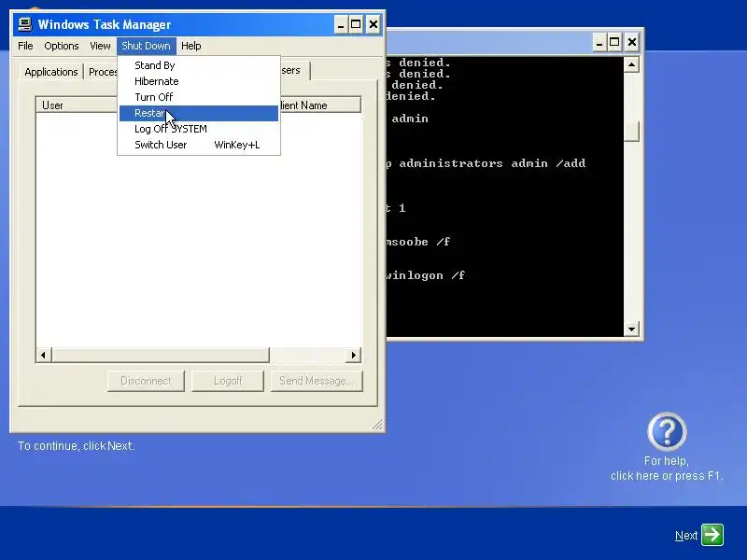Click 'administrators admin /add' text in command prompt

click(x=492, y=163)
